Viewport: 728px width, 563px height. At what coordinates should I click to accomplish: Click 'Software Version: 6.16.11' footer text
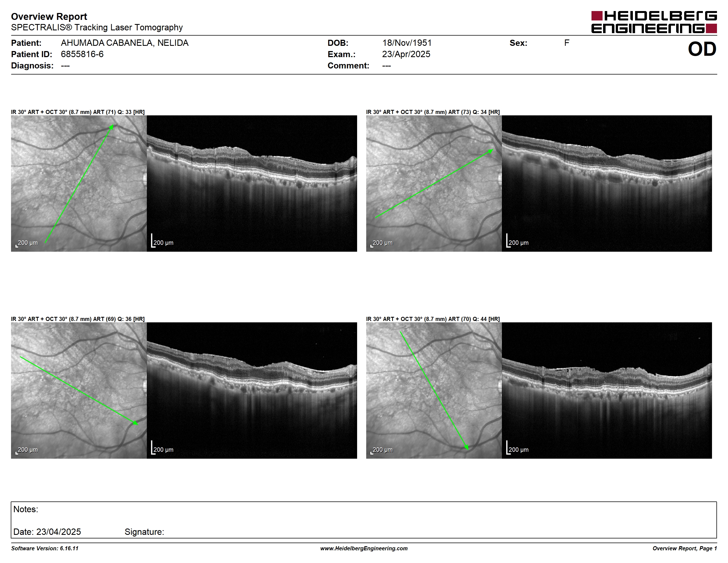(x=45, y=548)
